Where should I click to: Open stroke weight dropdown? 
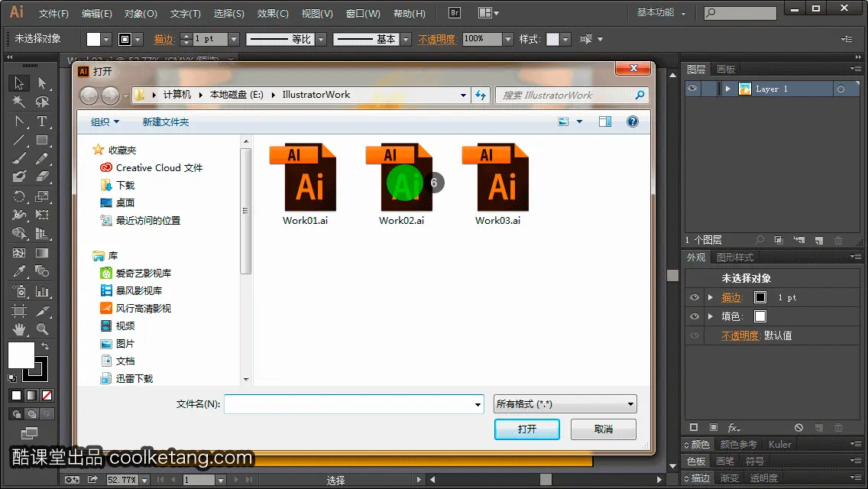[234, 39]
